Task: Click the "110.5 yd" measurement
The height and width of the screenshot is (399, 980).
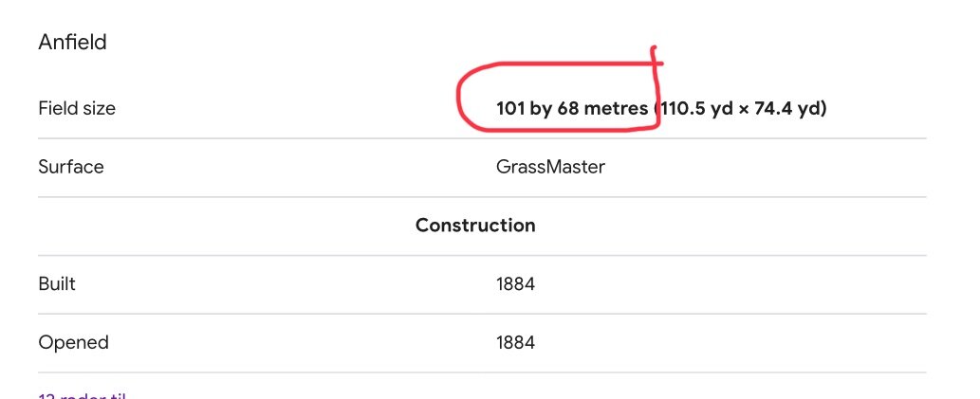Action: click(695, 109)
